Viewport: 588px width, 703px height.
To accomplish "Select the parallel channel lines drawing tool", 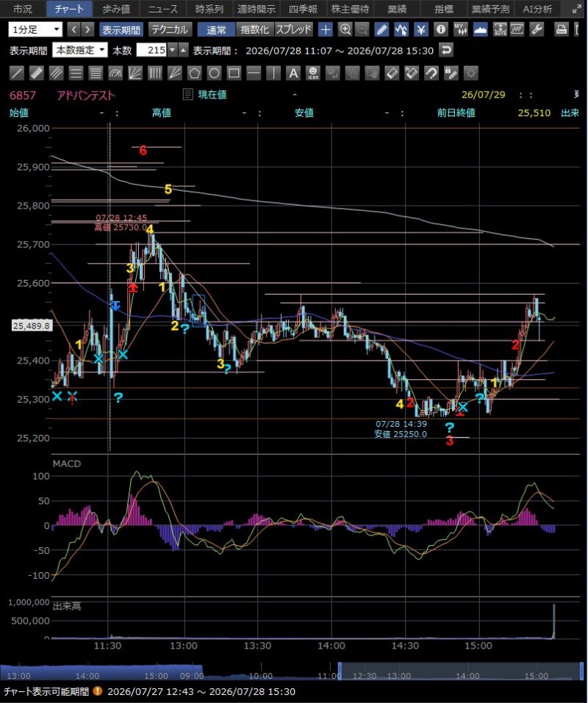I will (56, 73).
